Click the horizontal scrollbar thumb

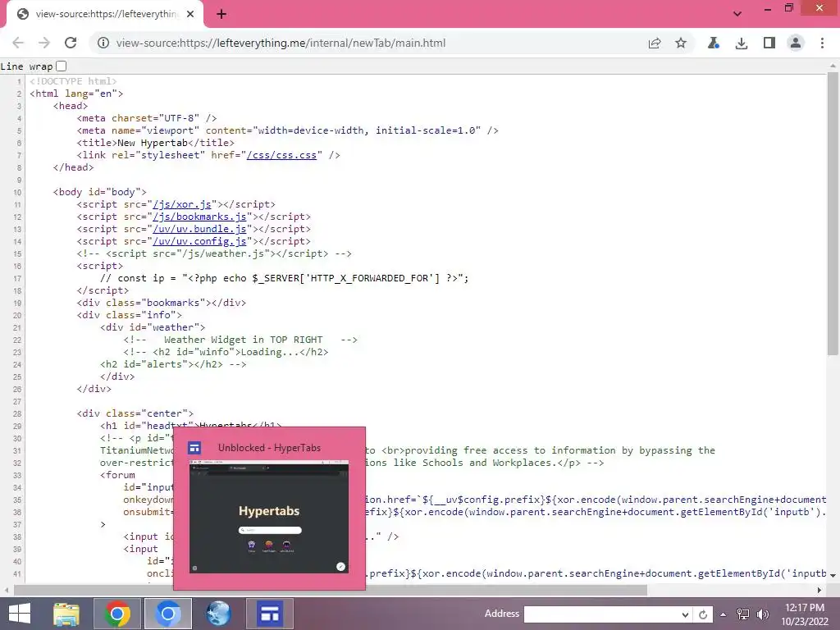click(x=331, y=591)
